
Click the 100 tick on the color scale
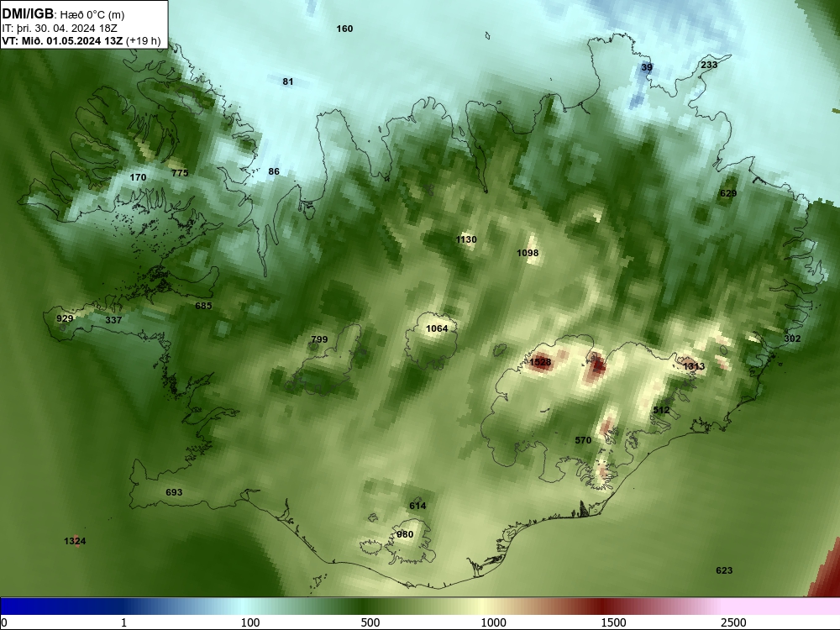tap(250, 622)
